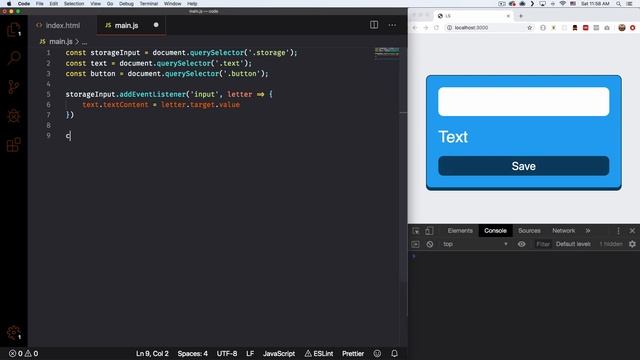Screen dimensions: 640x360
Task: Click main.js in the breadcrumb path
Action: [x=60, y=42]
